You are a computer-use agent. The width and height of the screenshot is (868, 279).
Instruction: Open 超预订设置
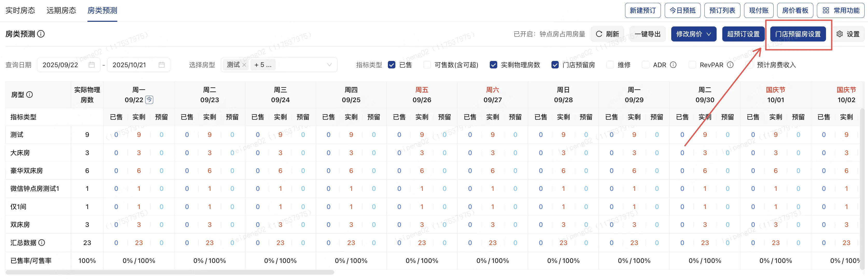[x=743, y=34]
